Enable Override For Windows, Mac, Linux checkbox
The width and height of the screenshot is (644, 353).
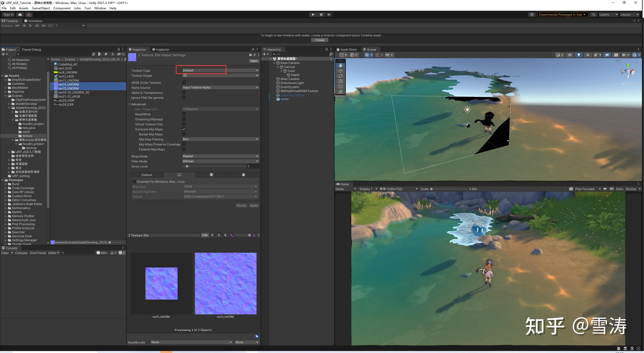[134, 182]
